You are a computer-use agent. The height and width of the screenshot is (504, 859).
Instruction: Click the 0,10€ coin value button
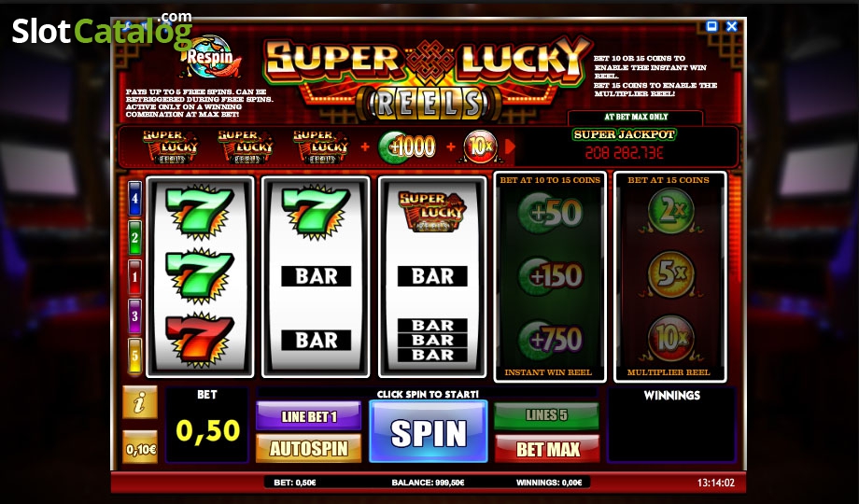(x=140, y=449)
